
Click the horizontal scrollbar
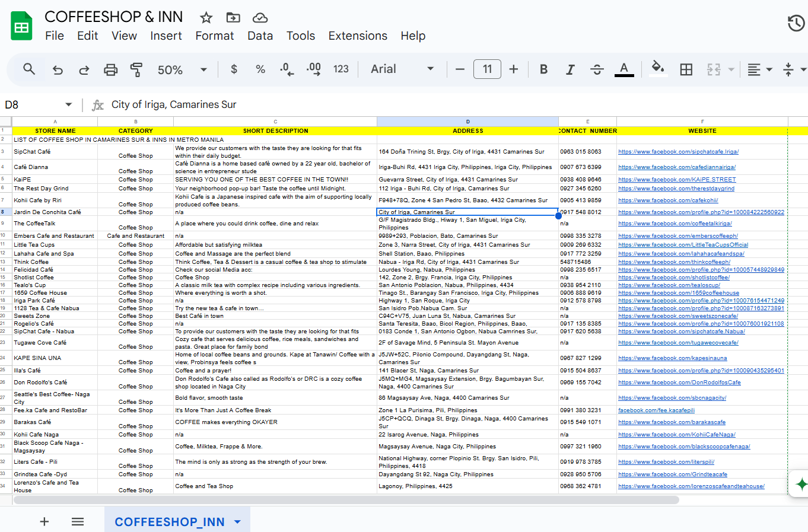(346, 500)
